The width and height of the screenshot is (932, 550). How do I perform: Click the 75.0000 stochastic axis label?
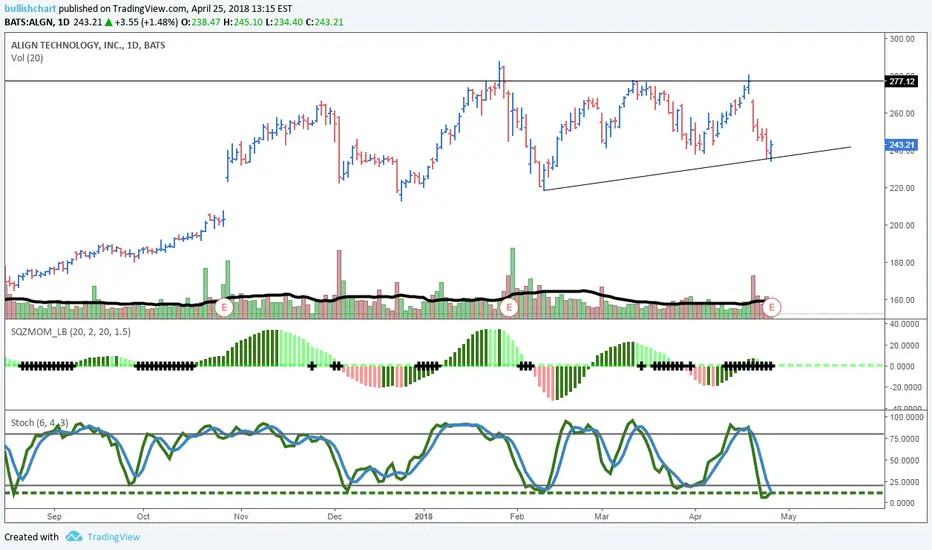tap(904, 439)
